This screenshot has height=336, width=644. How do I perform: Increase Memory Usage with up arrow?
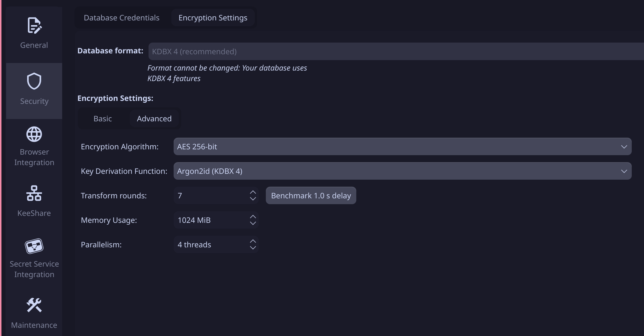253,217
